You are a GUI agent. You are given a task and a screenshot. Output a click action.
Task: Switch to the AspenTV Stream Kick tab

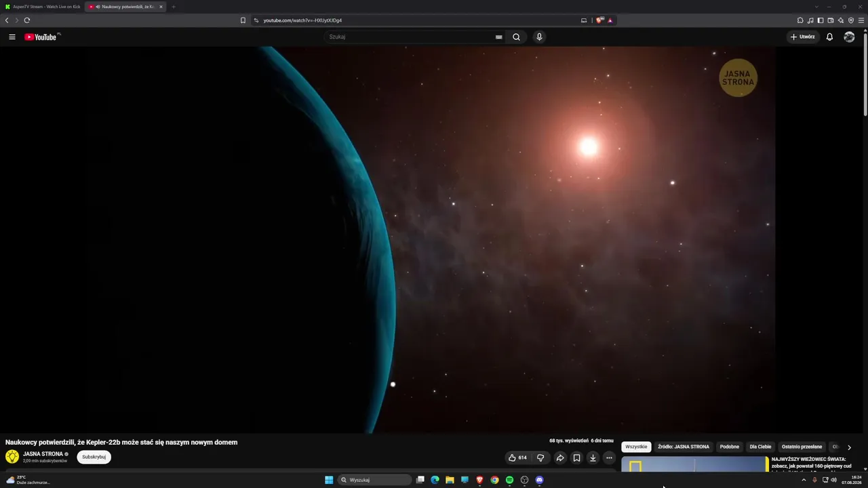tap(43, 7)
